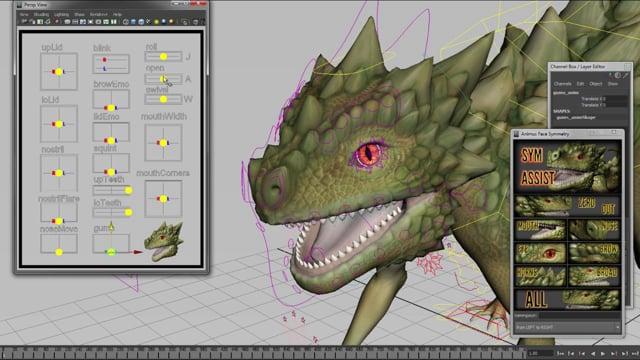Viewport: 640px width, 360px height.
Task: Select the swivel slider handle
Action: [x=163, y=99]
